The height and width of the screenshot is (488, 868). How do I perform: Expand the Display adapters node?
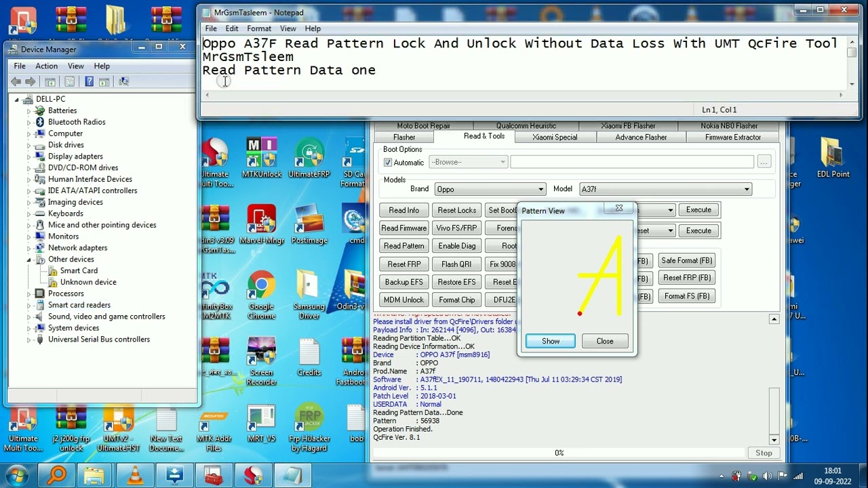29,157
